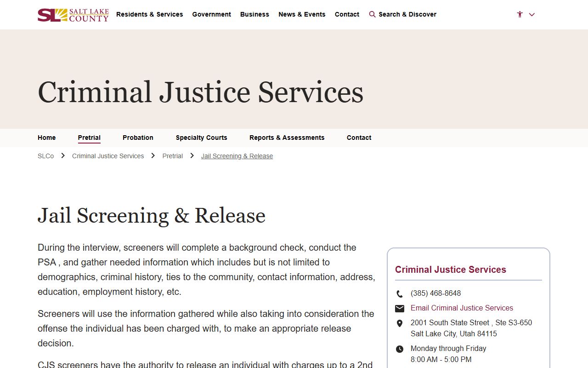Open the accessibility figure icon
This screenshot has width=588, height=368.
[520, 14]
